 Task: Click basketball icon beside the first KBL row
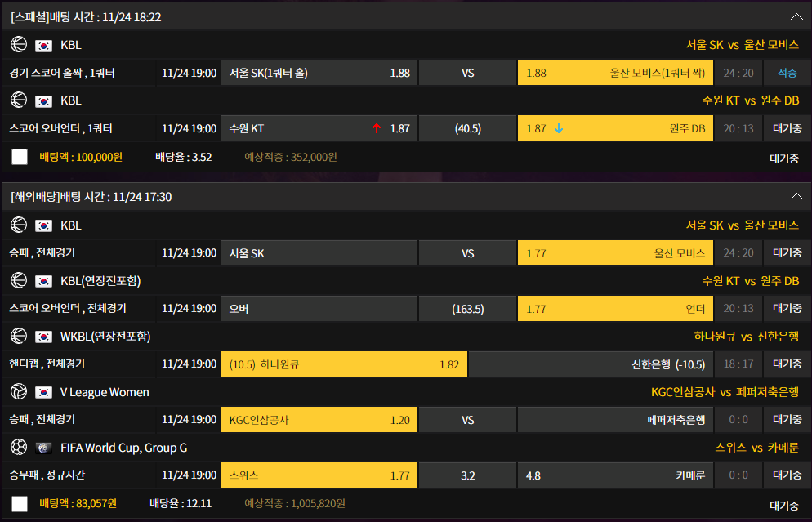pyautogui.click(x=19, y=45)
